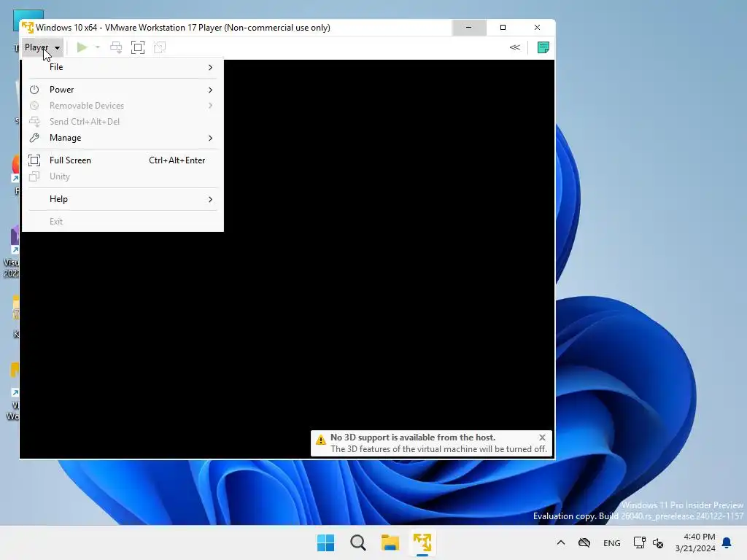
Task: Click the Removable Devices menu entry
Action: point(123,106)
